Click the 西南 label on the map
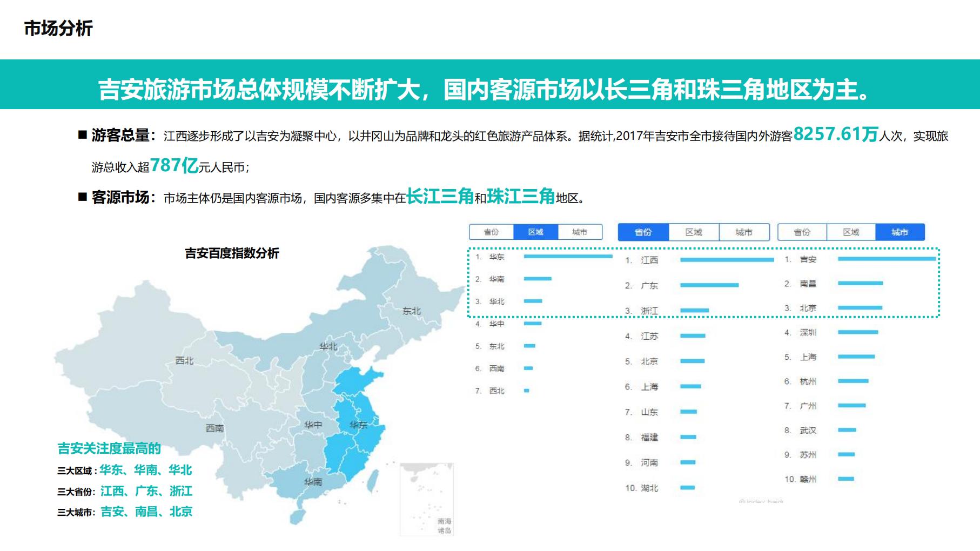The height and width of the screenshot is (551, 980). coord(214,428)
